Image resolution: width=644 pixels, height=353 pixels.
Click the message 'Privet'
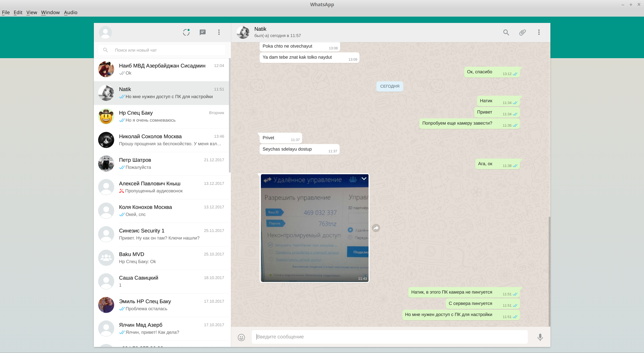(281, 138)
